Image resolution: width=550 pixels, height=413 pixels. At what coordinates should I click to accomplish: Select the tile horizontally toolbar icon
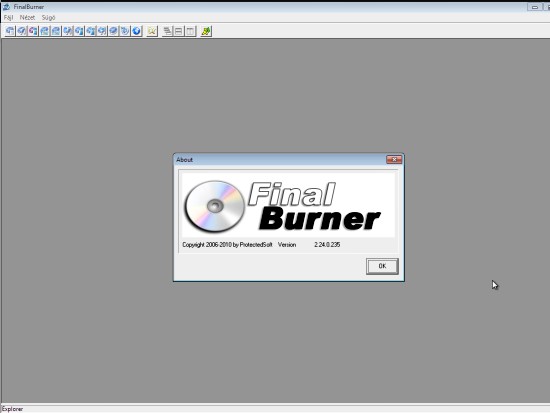[x=179, y=31]
